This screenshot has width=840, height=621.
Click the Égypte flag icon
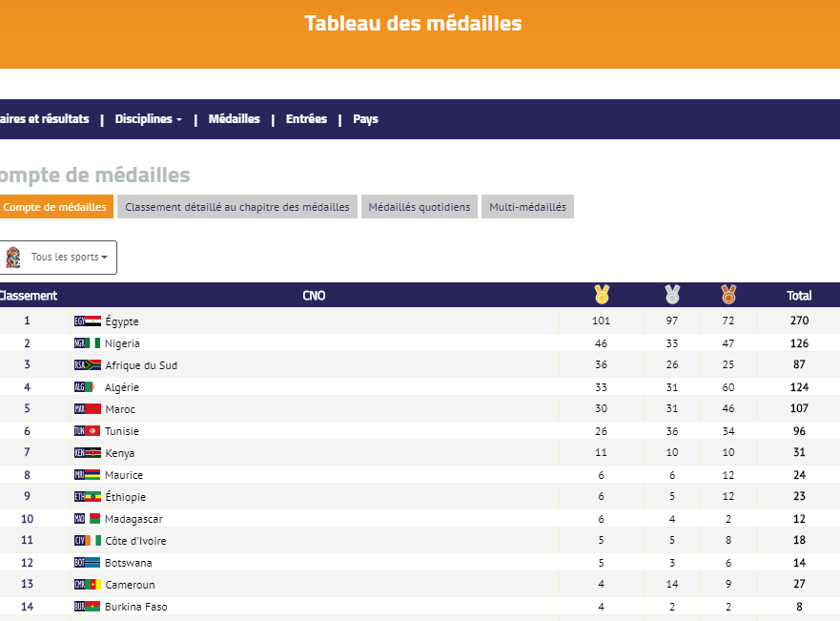(88, 321)
